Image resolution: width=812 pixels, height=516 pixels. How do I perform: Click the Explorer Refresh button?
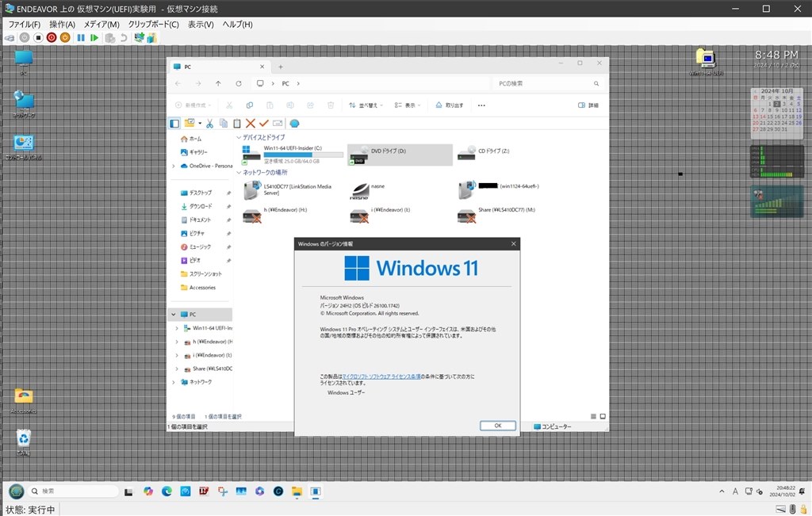click(x=238, y=83)
